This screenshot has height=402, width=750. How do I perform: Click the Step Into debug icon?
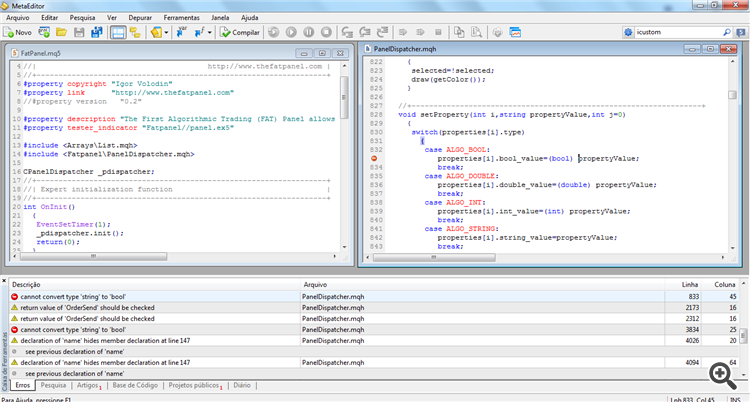click(347, 33)
